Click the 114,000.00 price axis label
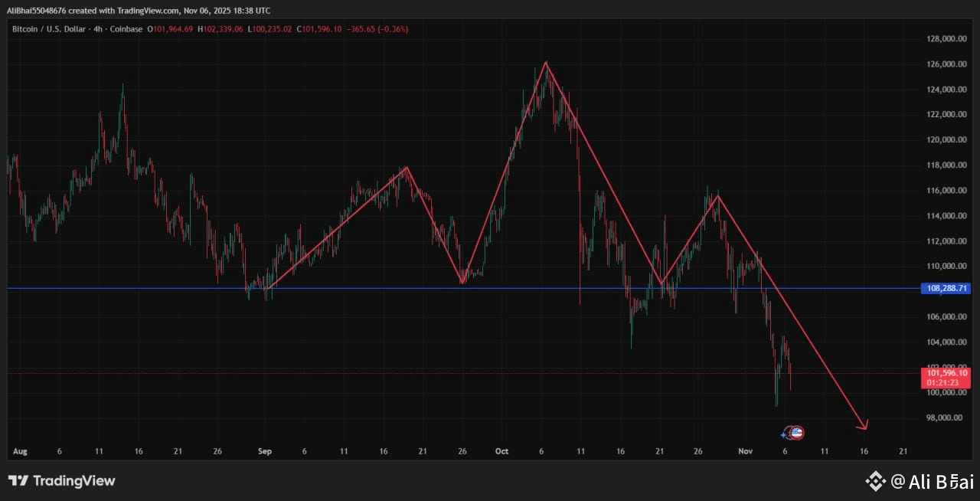980x501 pixels. tap(946, 216)
